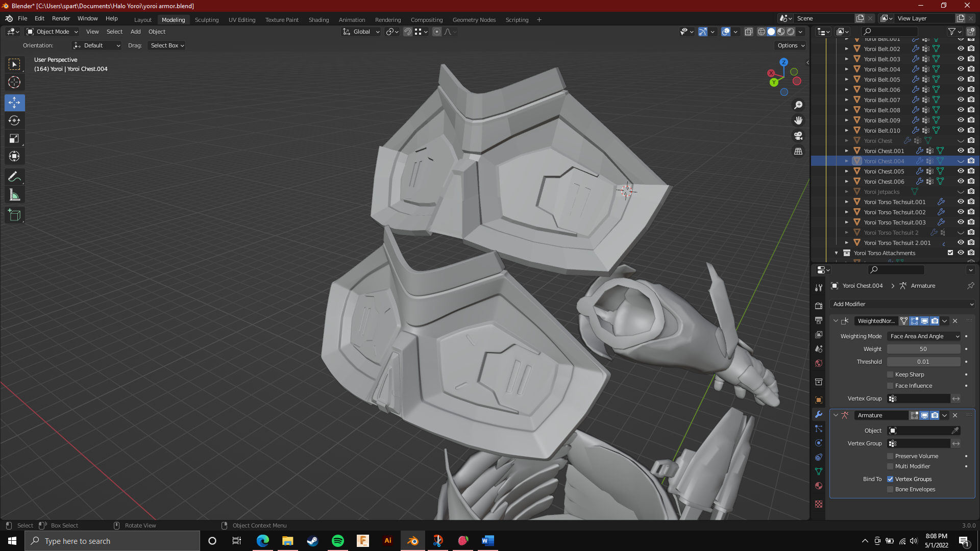The width and height of the screenshot is (980, 551).
Task: Hide Yoroi Belt.005 with the eye icon
Action: 961,80
